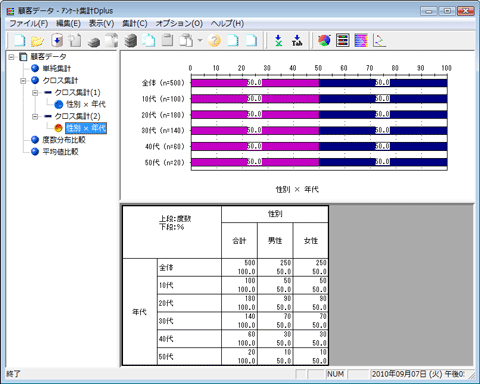Screen dimensions: 480x384
Task: Select 度数分布比較 in the tree
Action: point(64,140)
